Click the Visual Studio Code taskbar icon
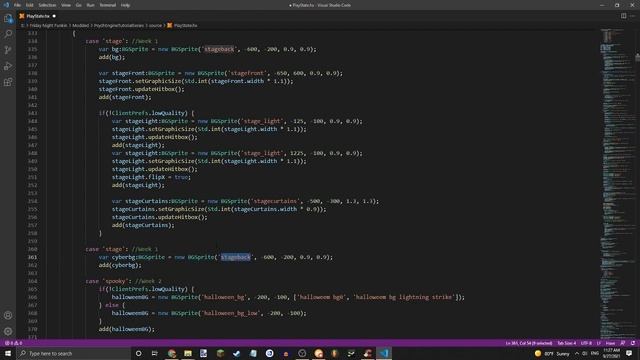The width and height of the screenshot is (640, 360). tap(384, 353)
